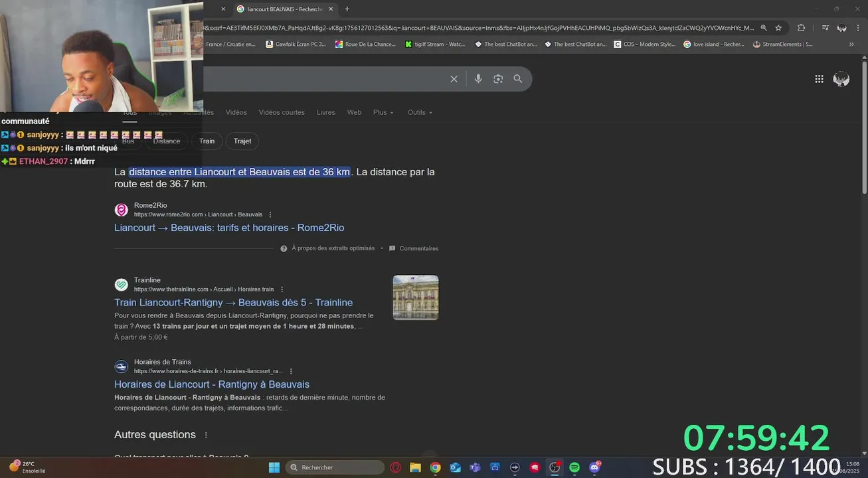Open the Gawfolk Écran PC bookmark

[x=296, y=44]
